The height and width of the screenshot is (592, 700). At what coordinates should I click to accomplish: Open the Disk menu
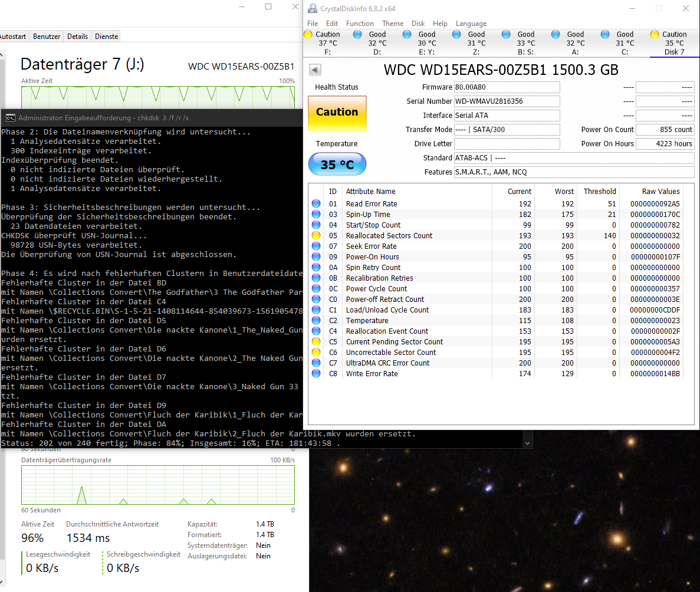tap(418, 23)
